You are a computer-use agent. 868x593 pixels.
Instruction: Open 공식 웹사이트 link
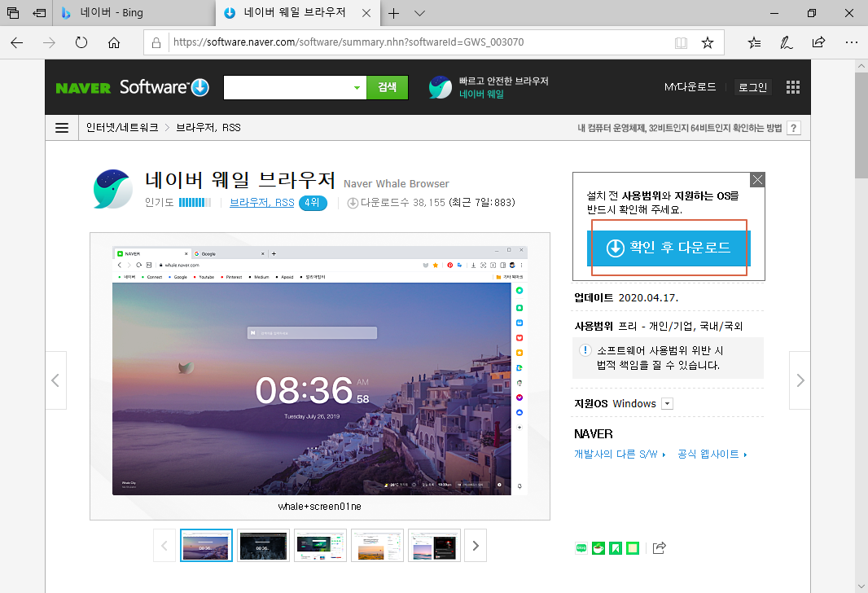click(712, 455)
